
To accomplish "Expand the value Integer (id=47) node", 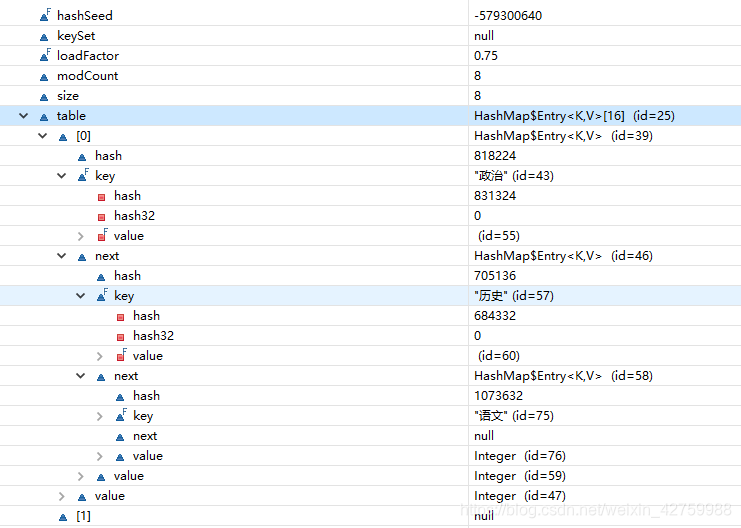I will coord(62,496).
